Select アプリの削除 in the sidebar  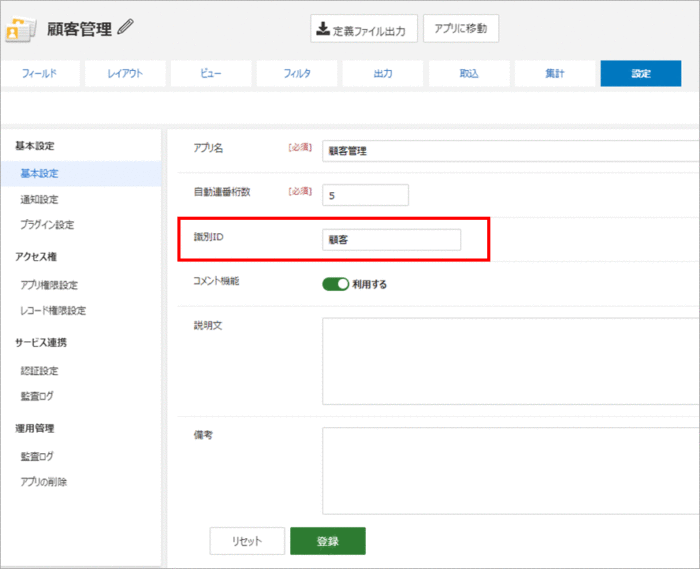pyautogui.click(x=44, y=482)
